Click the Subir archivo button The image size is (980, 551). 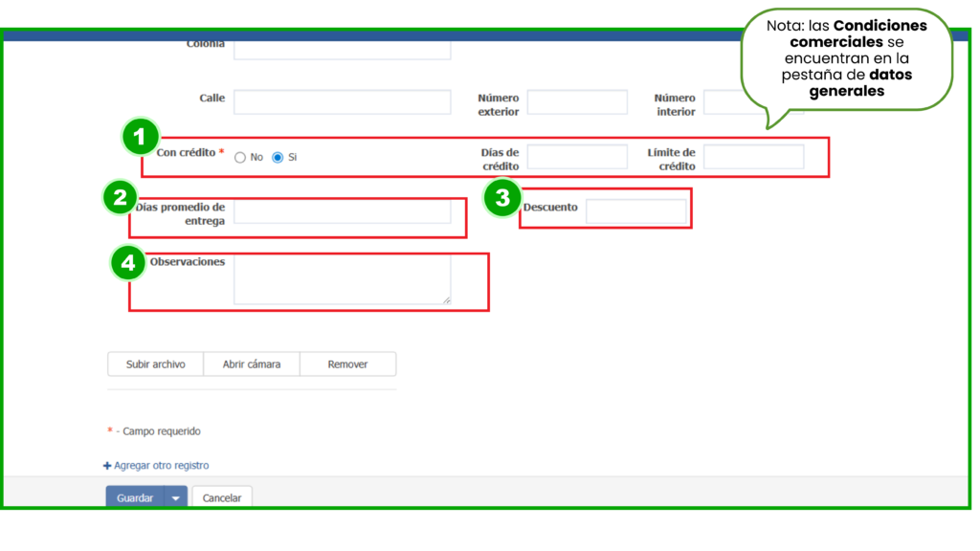point(155,364)
